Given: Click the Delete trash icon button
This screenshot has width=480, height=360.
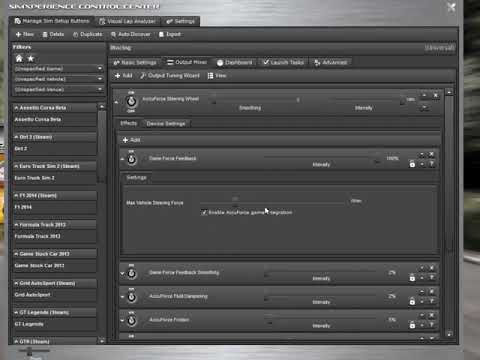Looking at the screenshot, I should click(x=53, y=34).
